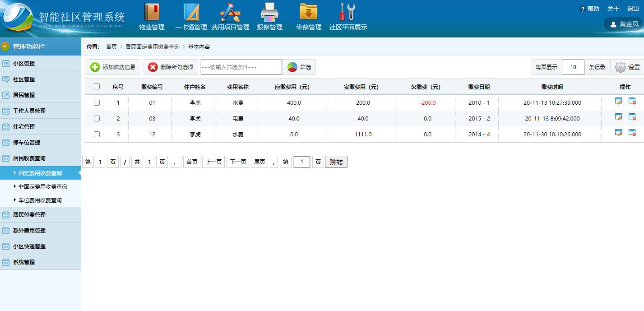Open 物业管理 from the top navigation
Viewport: 644px width, 311px height.
click(x=153, y=17)
